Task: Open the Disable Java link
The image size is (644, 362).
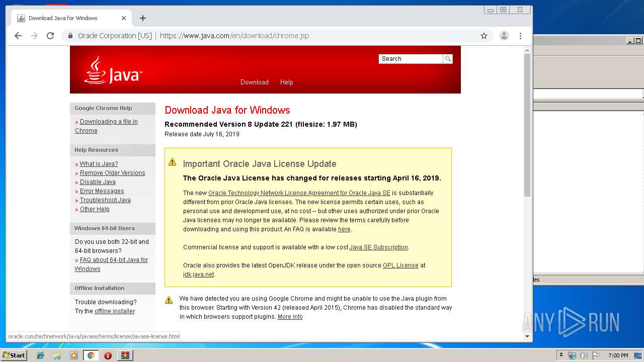Action: [98, 182]
